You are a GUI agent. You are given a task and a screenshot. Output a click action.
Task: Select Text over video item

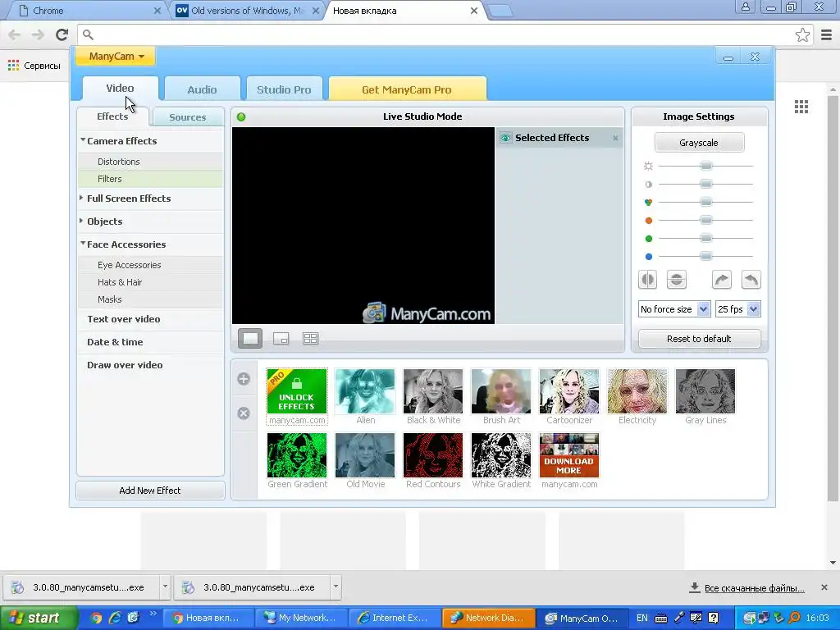pyautogui.click(x=124, y=319)
